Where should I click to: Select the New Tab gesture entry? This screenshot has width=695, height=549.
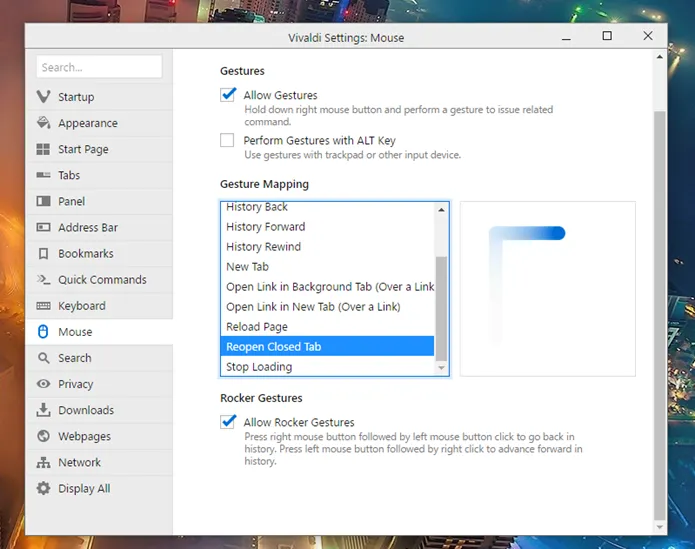pyautogui.click(x=247, y=267)
